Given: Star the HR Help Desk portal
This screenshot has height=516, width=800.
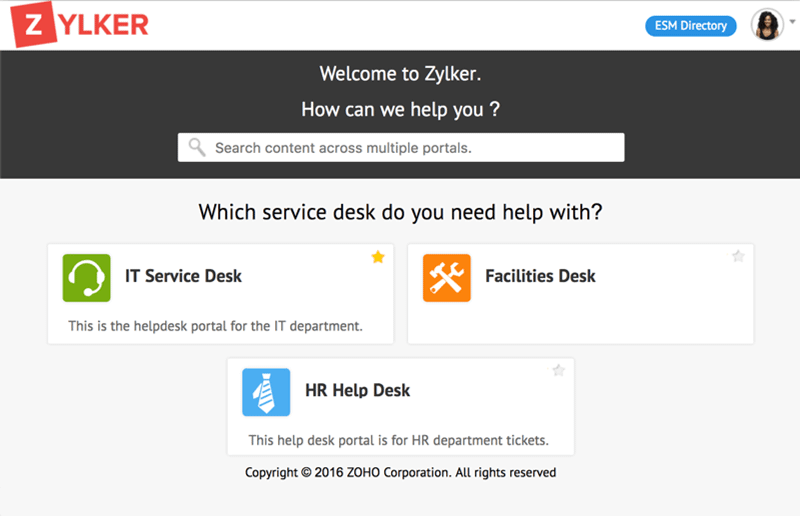Looking at the screenshot, I should pos(559,370).
